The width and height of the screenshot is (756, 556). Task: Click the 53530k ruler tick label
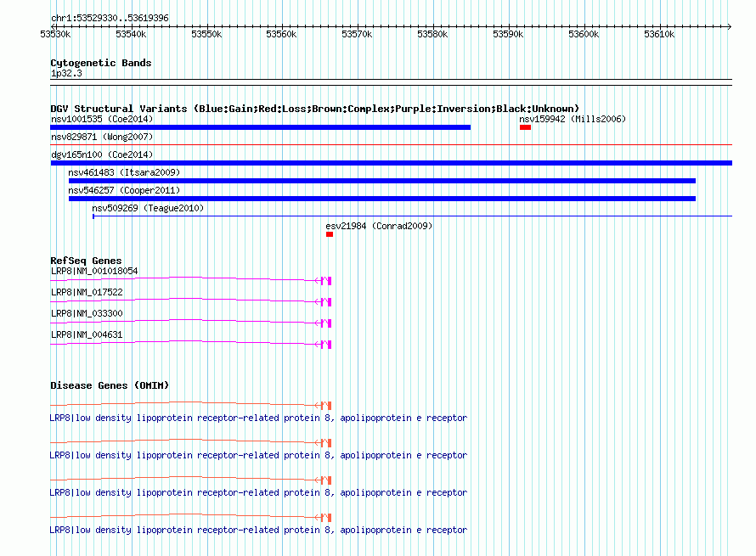(x=55, y=34)
